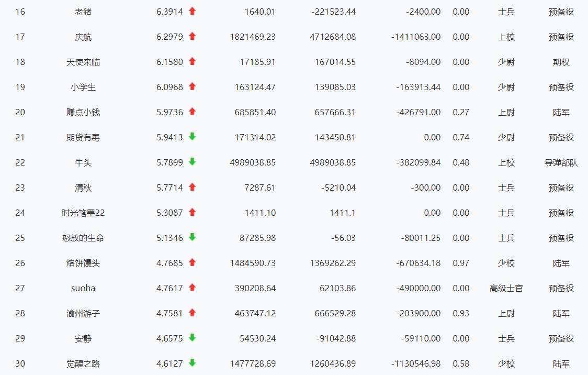The height and width of the screenshot is (375, 588).
Task: Click the green down arrow beside 牛头
Action: 192,162
